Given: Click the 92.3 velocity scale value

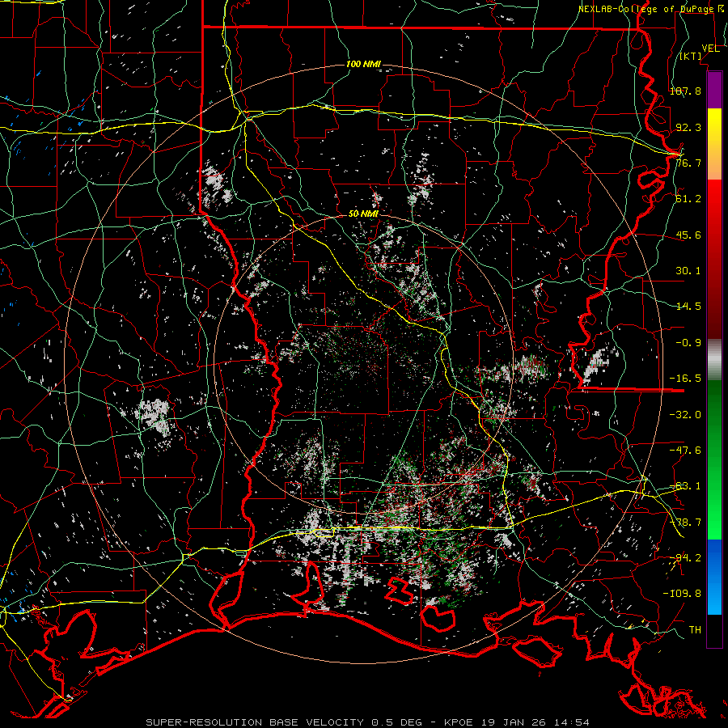Looking at the screenshot, I should 688,127.
